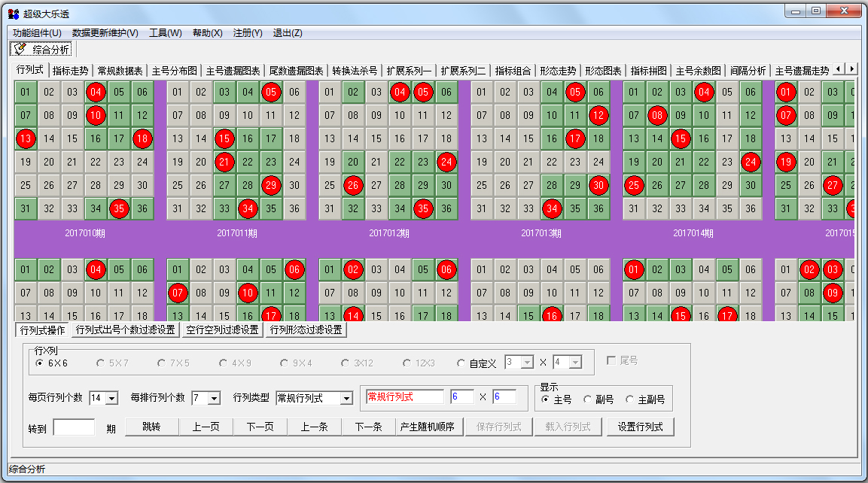Image resolution: width=868 pixels, height=483 pixels.
Task: Open 注册(Y) menu
Action: tap(248, 32)
